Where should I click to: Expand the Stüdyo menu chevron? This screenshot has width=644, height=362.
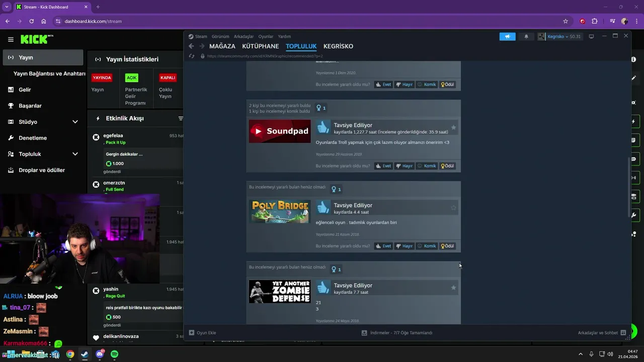coord(75,122)
